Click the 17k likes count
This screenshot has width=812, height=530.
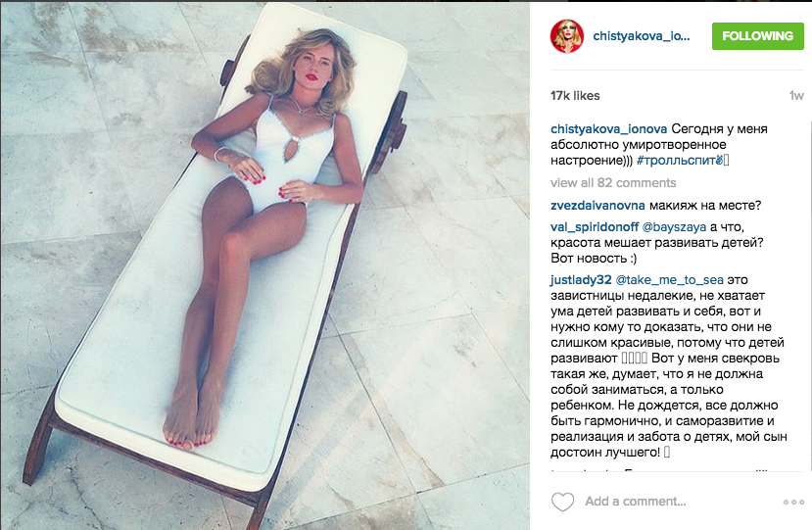(x=575, y=96)
